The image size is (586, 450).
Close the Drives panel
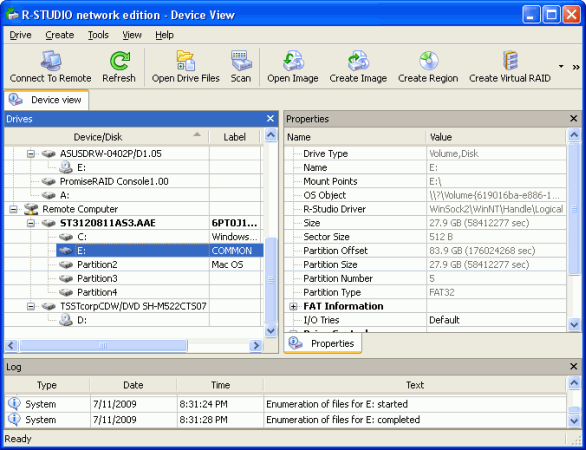click(x=270, y=119)
